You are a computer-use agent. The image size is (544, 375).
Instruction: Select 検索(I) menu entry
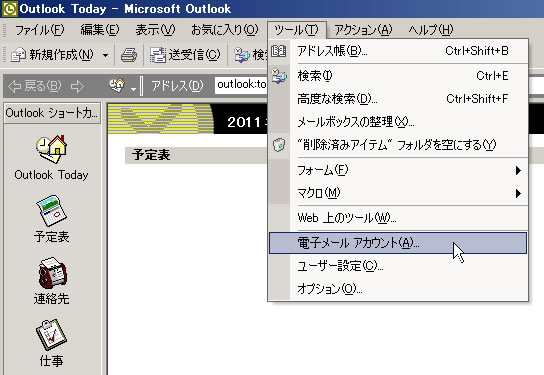coord(398,76)
